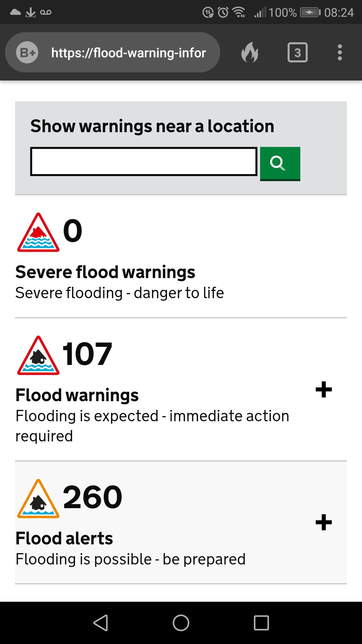The width and height of the screenshot is (362, 644).
Task: Click the red flood warning triangle icon
Action: coord(38,356)
